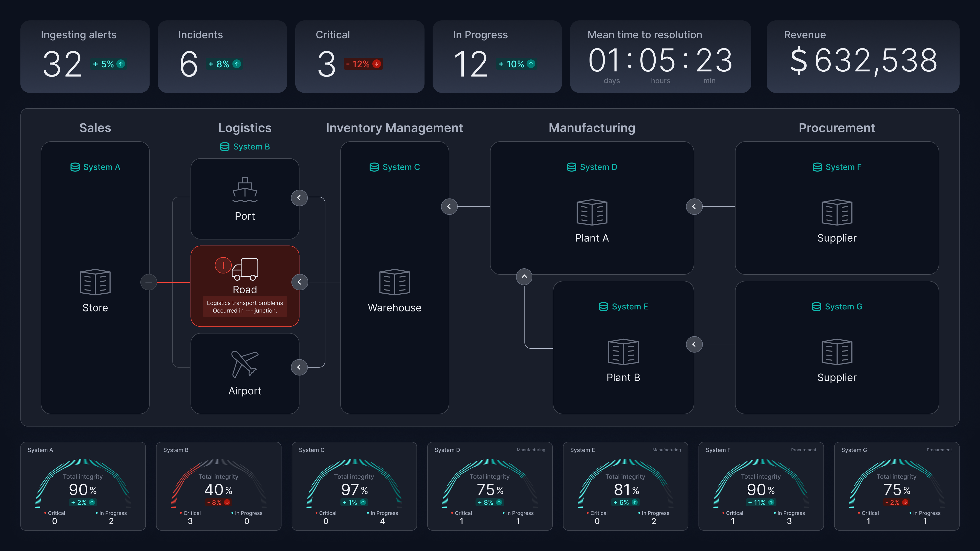Collapse the chevron arrow on Airport card

(299, 367)
